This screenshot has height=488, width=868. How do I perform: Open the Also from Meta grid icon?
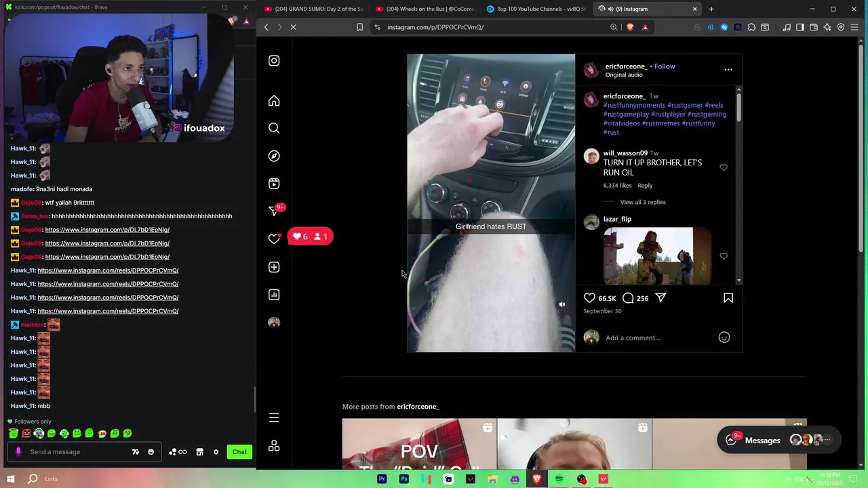[x=274, y=446]
